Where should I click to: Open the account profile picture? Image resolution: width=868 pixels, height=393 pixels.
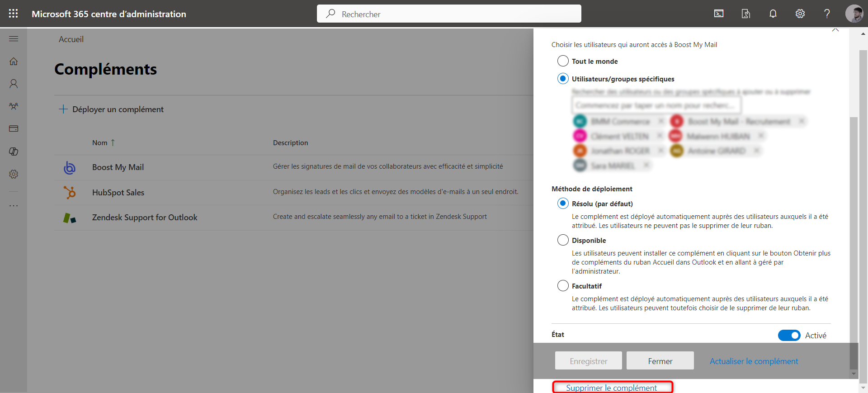pyautogui.click(x=854, y=14)
